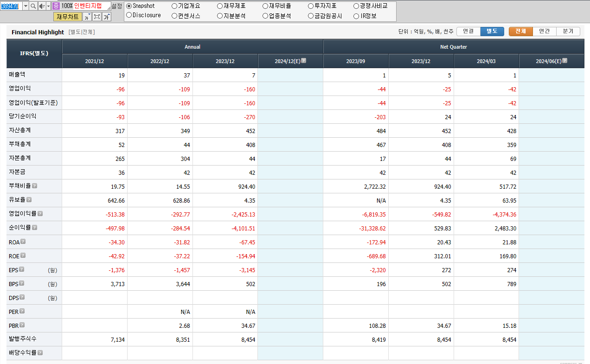590x364 pixels.
Task: Click the purple 증 margin badge icon
Action: (56, 6)
